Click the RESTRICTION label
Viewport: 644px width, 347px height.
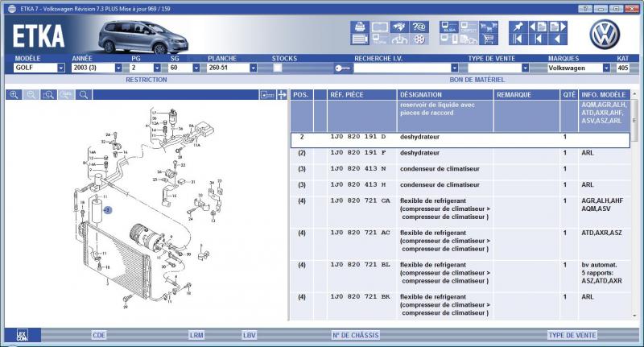pyautogui.click(x=147, y=80)
